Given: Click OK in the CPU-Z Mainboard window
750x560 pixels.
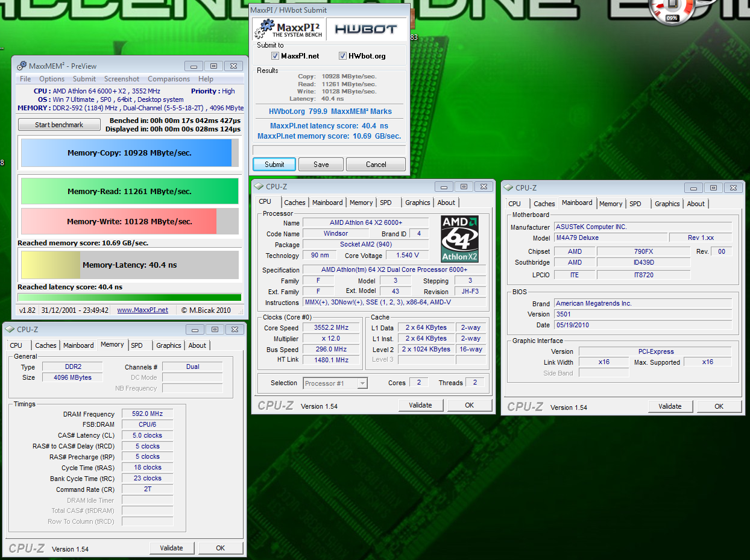Looking at the screenshot, I should coord(719,406).
